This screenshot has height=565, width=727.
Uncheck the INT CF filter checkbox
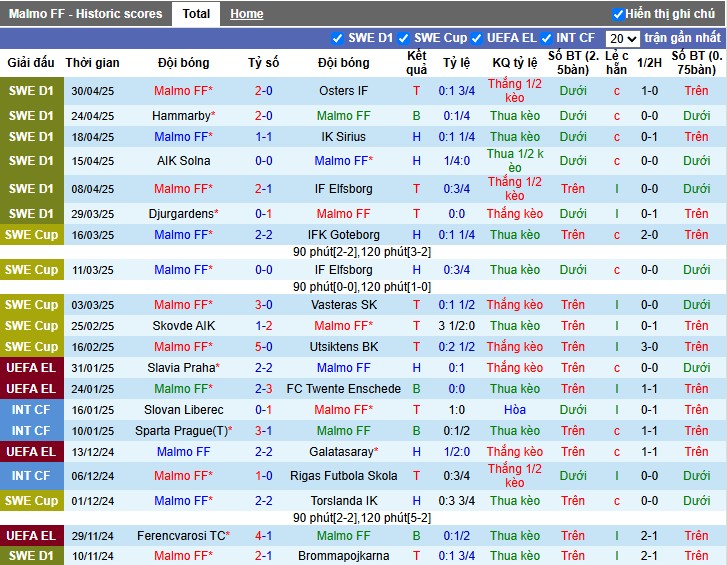pyautogui.click(x=546, y=38)
